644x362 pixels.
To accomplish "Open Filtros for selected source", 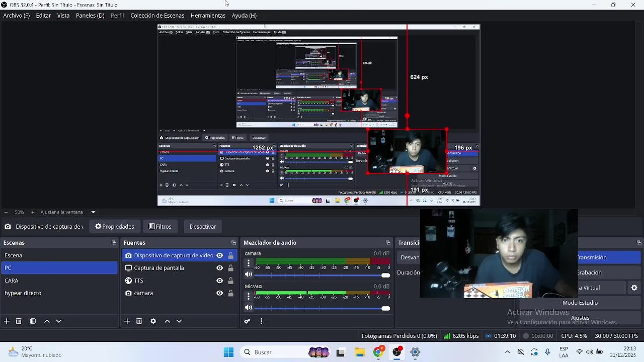I will (x=160, y=227).
